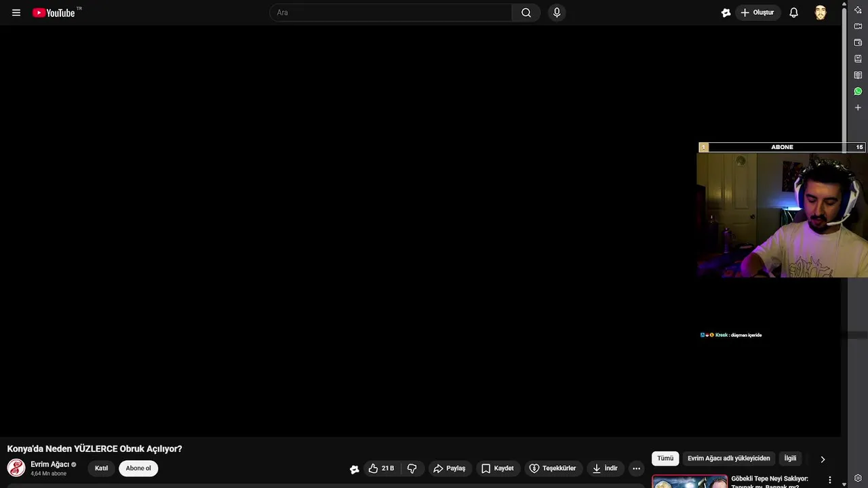Like the video showing 21 B
This screenshot has height=488, width=868.
(x=382, y=468)
